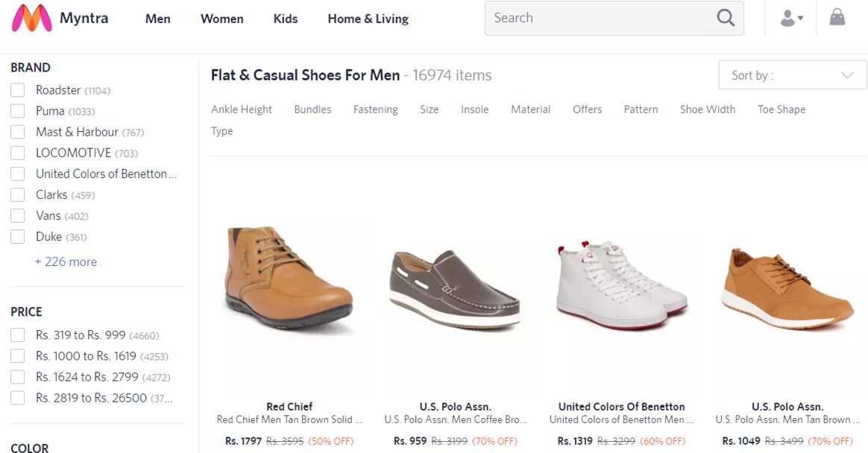Expand the Size filter options
The image size is (868, 453).
tap(429, 110)
